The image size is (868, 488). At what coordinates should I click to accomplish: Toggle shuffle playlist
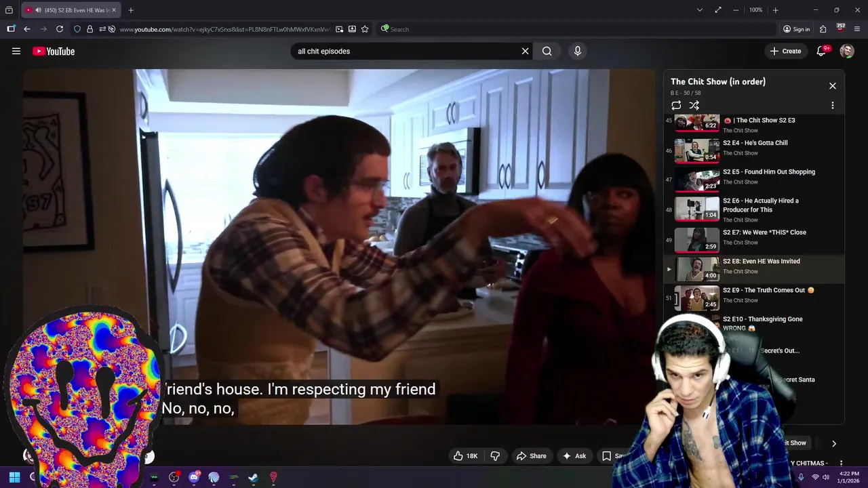(694, 105)
